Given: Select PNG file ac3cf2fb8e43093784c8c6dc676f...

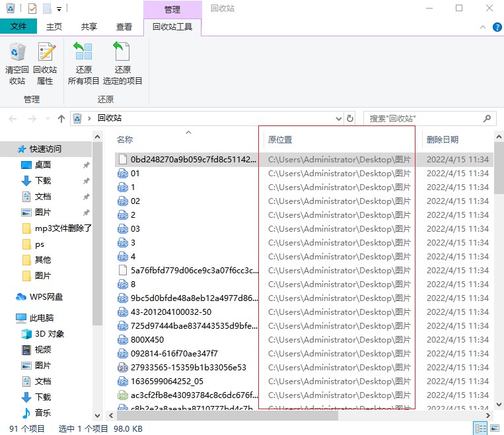Looking at the screenshot, I should 194,395.
